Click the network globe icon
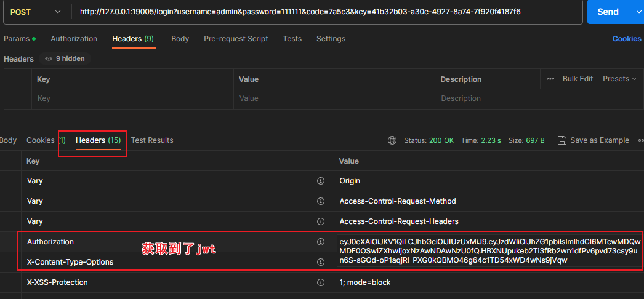This screenshot has height=299, width=644. click(x=392, y=140)
